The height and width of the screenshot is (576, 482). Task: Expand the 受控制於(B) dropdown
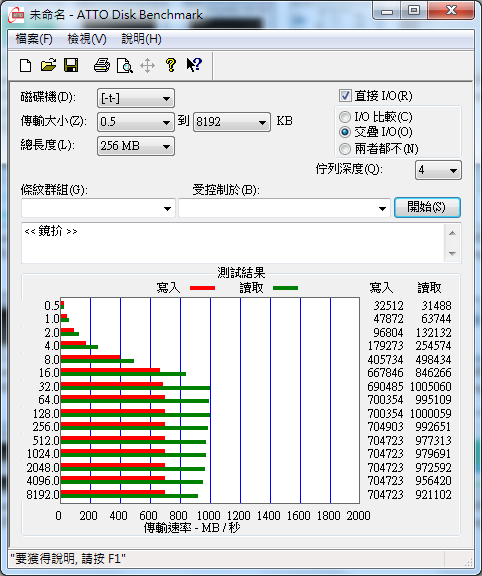pos(284,208)
